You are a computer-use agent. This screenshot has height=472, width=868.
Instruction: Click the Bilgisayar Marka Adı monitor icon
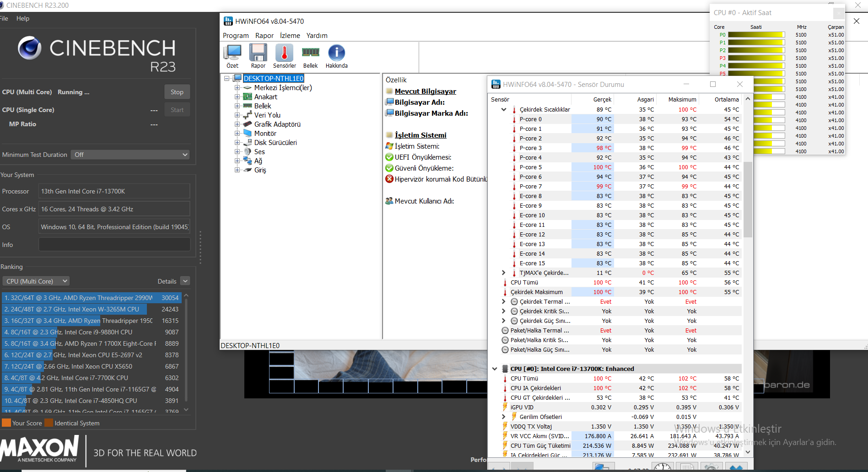tap(389, 113)
